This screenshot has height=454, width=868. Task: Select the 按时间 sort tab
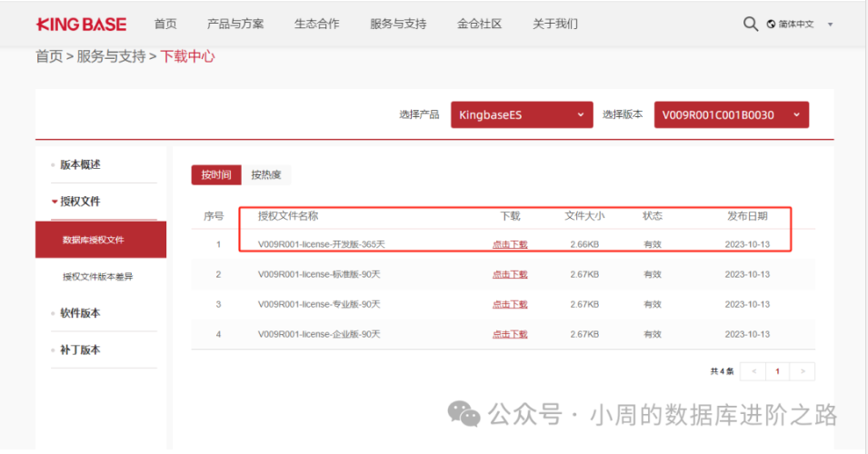(216, 174)
